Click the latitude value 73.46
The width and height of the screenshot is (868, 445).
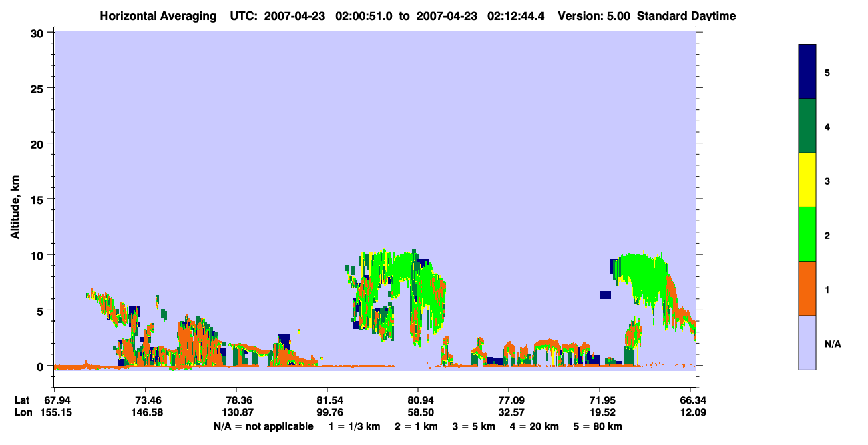(x=146, y=400)
